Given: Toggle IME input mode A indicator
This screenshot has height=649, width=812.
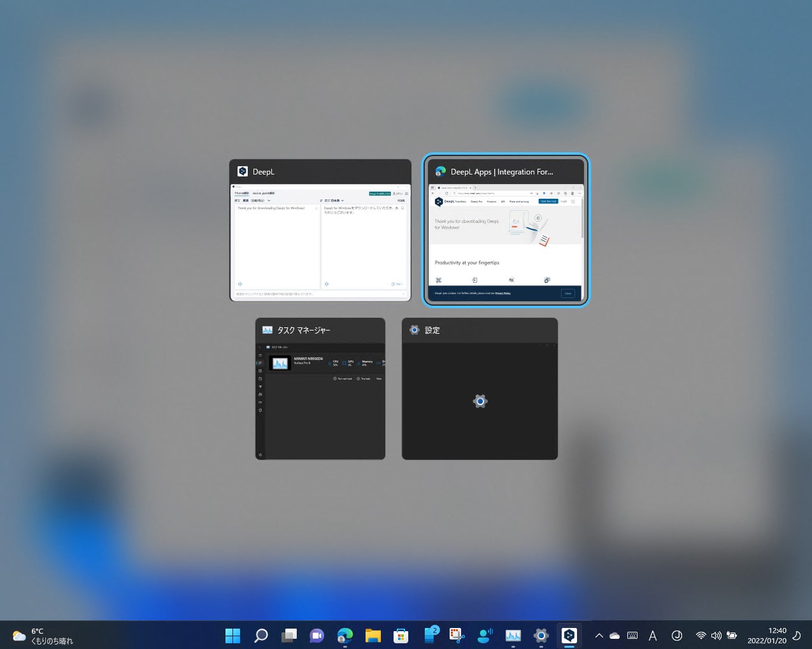Looking at the screenshot, I should (x=653, y=636).
